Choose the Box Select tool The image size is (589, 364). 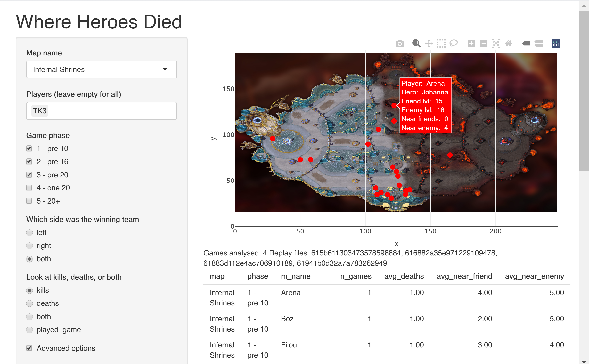(441, 44)
